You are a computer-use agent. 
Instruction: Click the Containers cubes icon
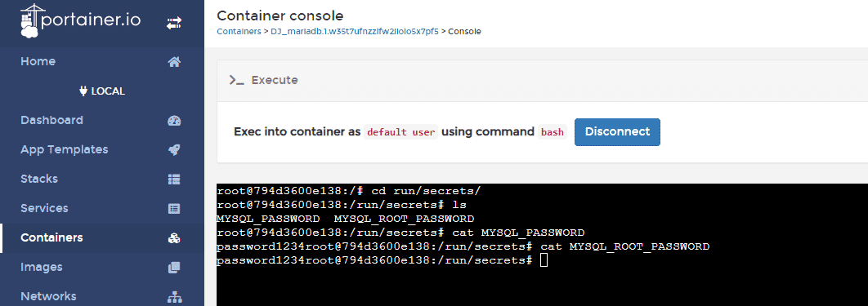click(x=174, y=238)
